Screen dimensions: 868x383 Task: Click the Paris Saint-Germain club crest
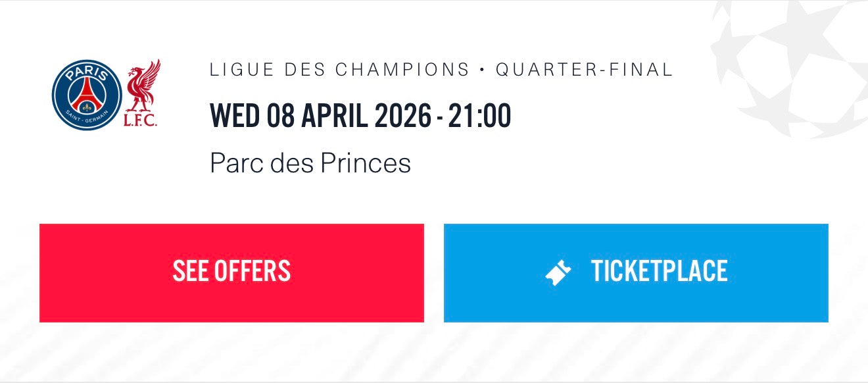point(87,95)
